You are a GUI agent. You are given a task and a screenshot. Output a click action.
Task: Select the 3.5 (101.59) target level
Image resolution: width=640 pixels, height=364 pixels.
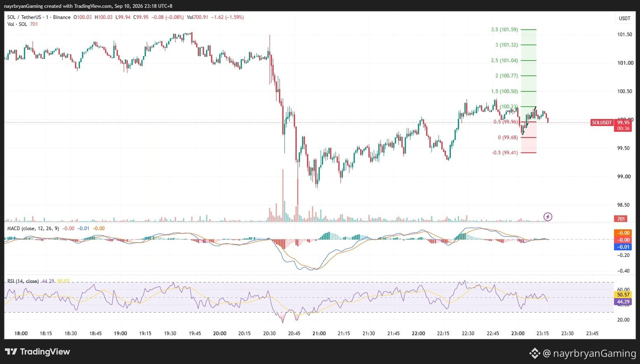point(504,30)
